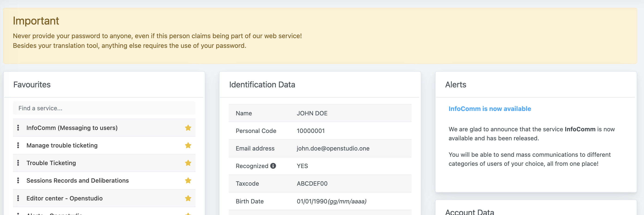The height and width of the screenshot is (215, 644).
Task: Click the Recognized value YES
Action: 302,166
